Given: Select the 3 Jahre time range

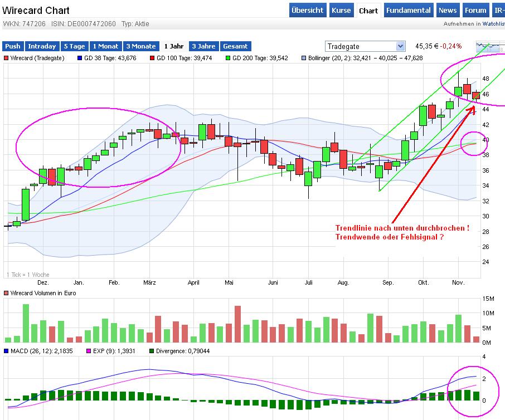Looking at the screenshot, I should point(203,46).
